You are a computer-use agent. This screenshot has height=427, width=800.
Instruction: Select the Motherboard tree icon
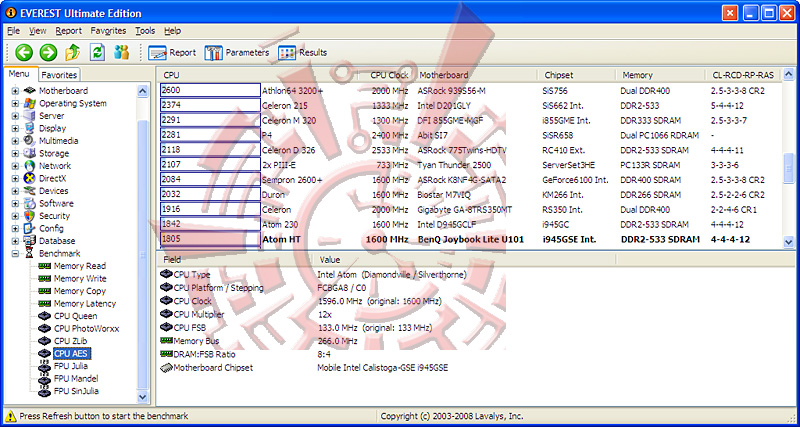[30, 91]
